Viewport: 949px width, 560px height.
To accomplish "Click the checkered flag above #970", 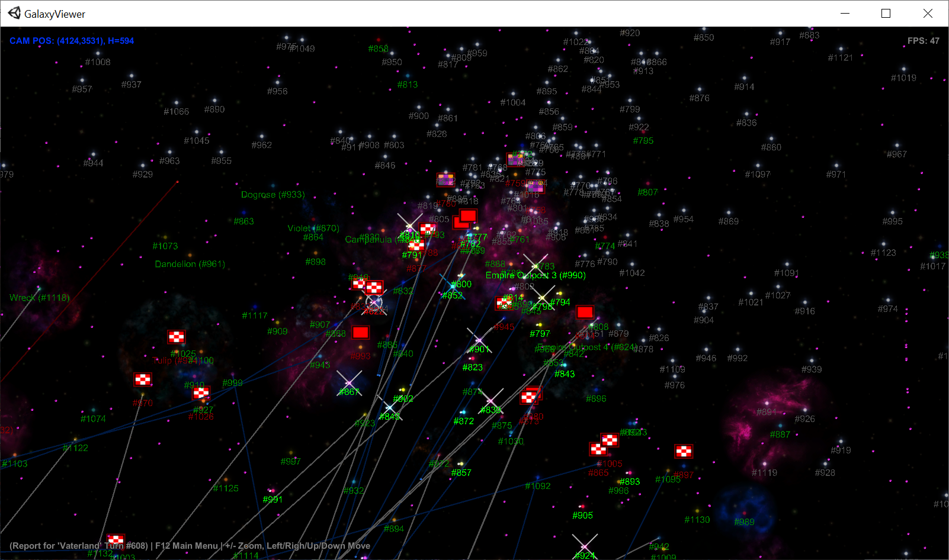I will [143, 379].
